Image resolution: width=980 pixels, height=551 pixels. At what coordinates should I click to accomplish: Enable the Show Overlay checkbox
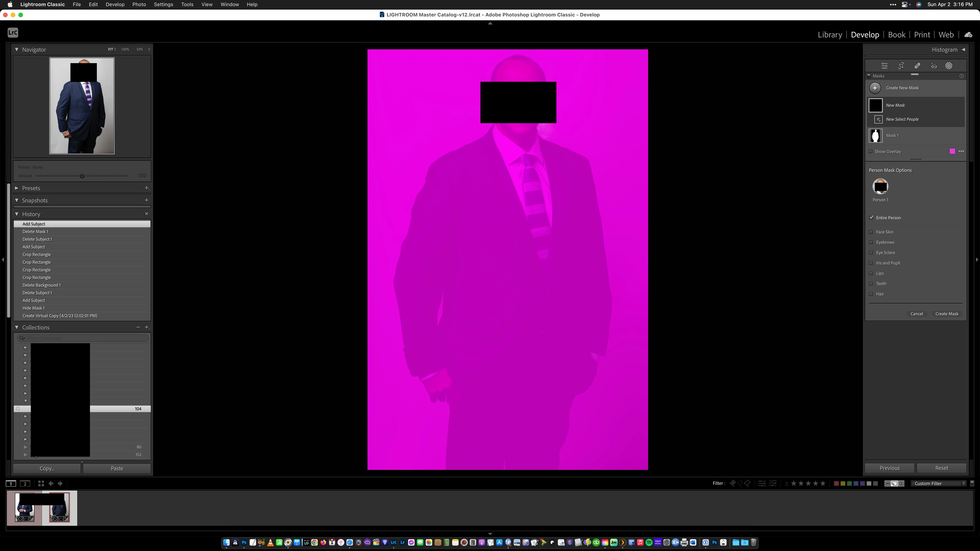871,151
